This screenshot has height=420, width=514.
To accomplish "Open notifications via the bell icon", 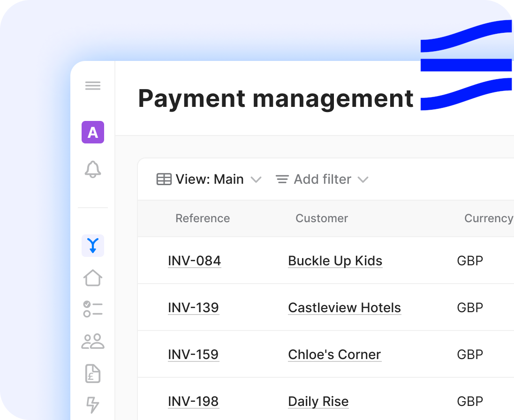I will (93, 171).
